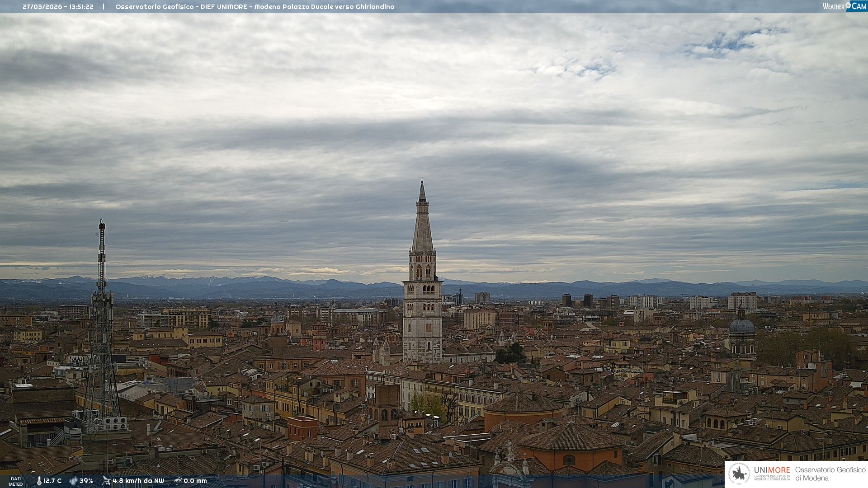Select the DATI METEO label
The image size is (868, 488).
(16, 481)
